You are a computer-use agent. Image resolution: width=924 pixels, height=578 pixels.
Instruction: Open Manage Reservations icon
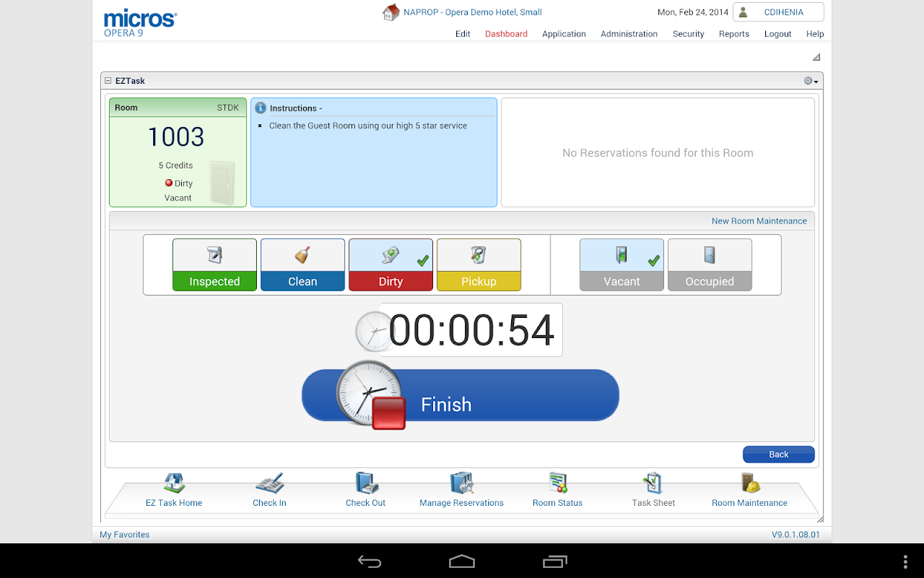pyautogui.click(x=461, y=483)
